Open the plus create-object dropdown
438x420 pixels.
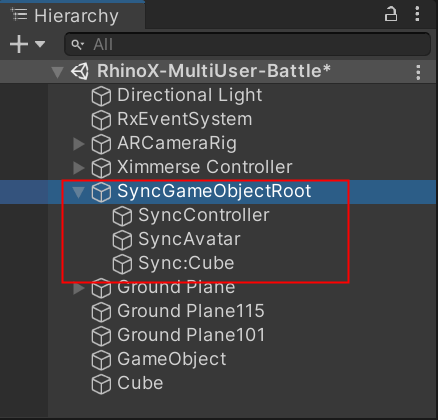pos(27,44)
